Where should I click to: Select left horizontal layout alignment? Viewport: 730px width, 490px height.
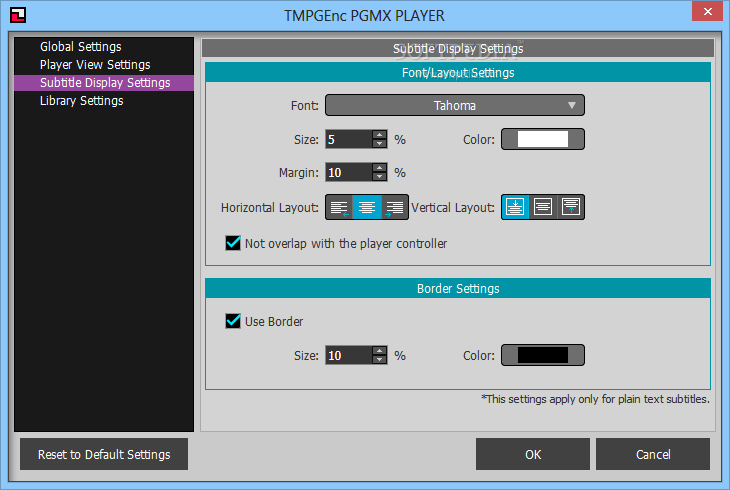(339, 207)
